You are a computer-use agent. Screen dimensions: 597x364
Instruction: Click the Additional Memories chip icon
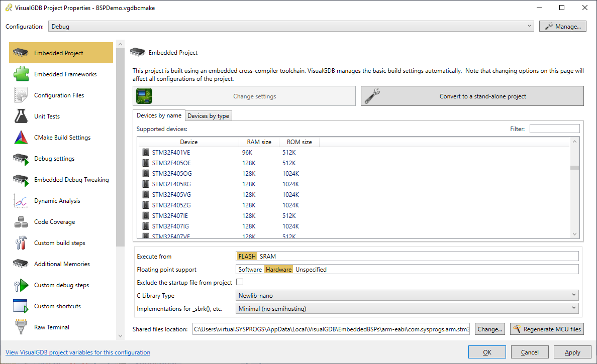click(21, 264)
